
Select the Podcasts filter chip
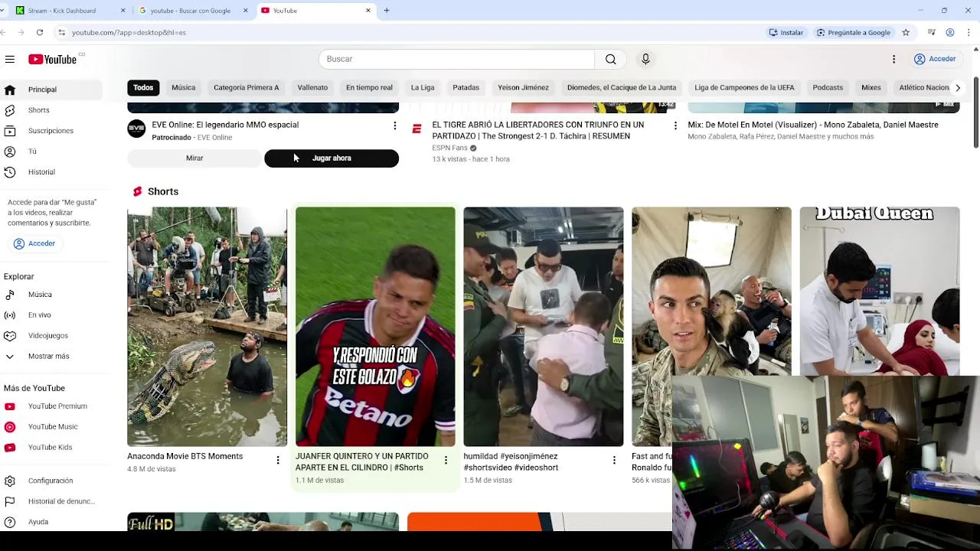point(828,88)
